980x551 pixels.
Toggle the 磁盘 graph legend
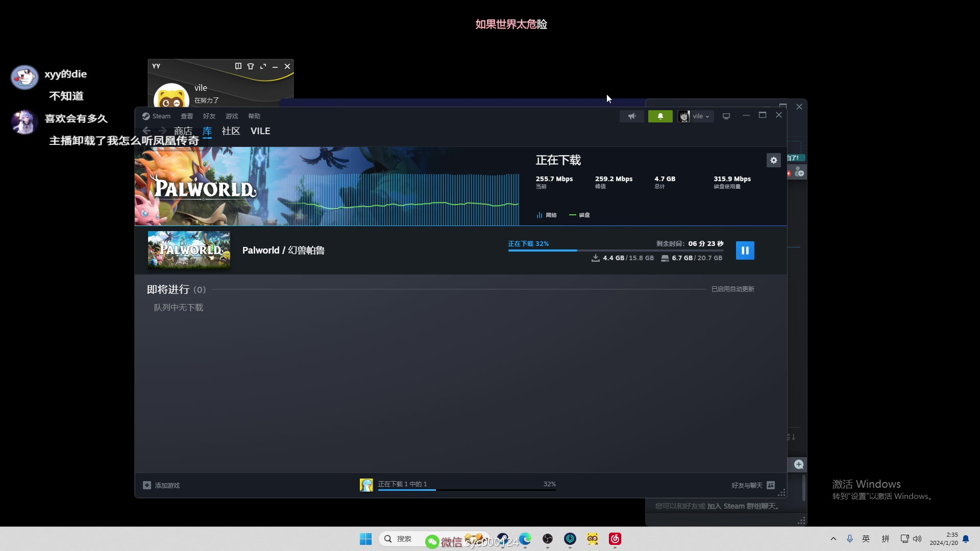[579, 215]
